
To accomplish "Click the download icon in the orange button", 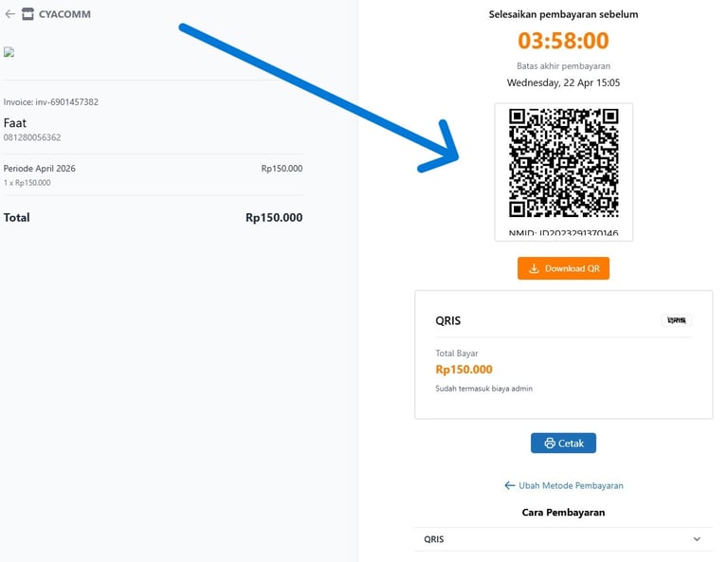I will click(x=535, y=269).
